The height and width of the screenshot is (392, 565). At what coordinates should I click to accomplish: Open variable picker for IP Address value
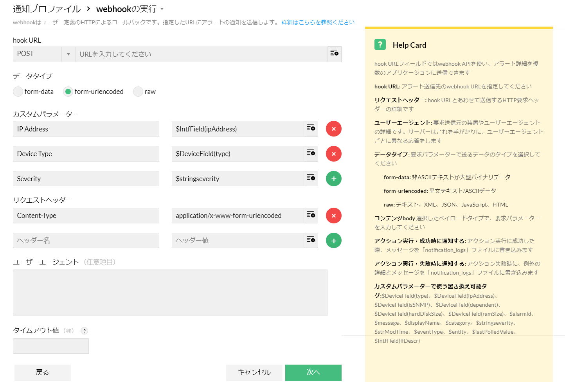pos(311,128)
